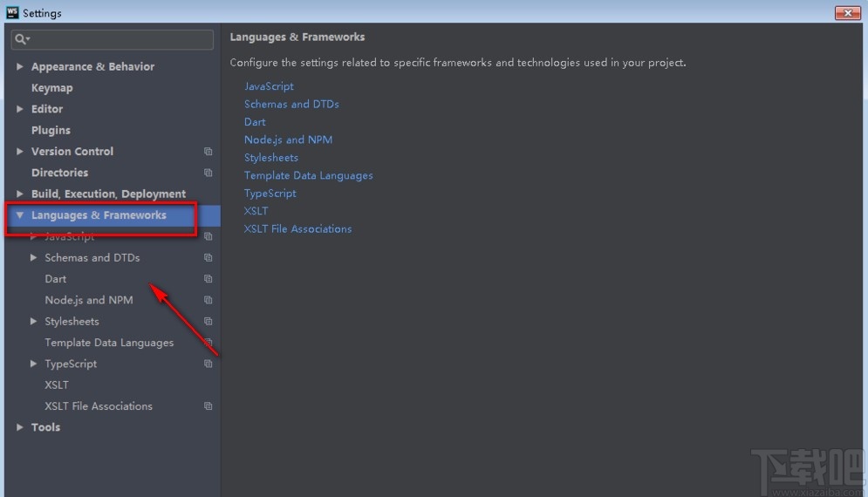This screenshot has height=497, width=868.
Task: Follow the Schemas and DTDs link
Action: [x=291, y=104]
